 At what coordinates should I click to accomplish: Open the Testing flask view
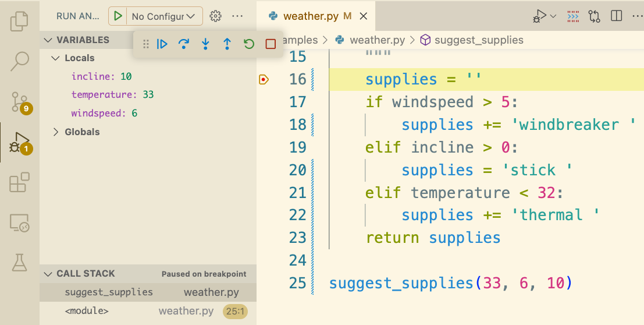[19, 262]
